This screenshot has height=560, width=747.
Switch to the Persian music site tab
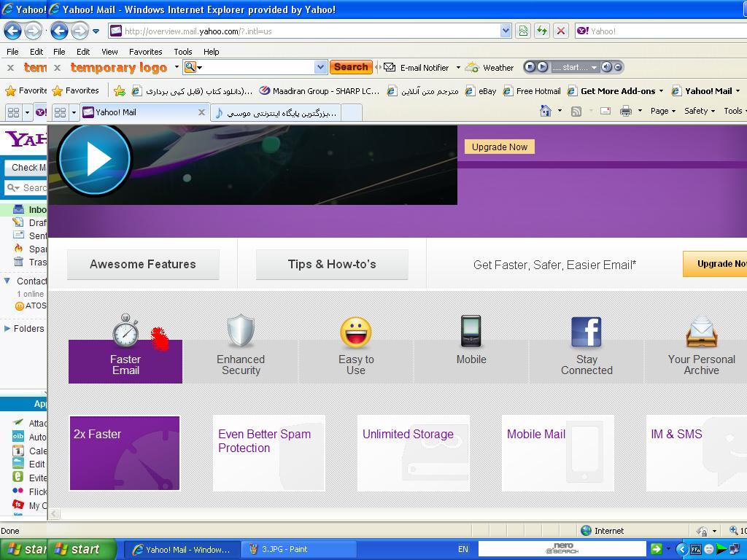[276, 113]
